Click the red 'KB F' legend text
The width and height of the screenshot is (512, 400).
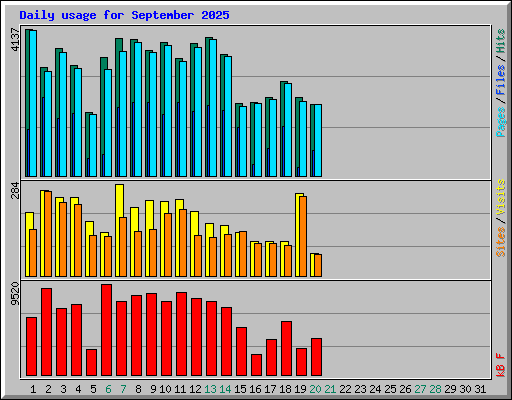[501, 365]
